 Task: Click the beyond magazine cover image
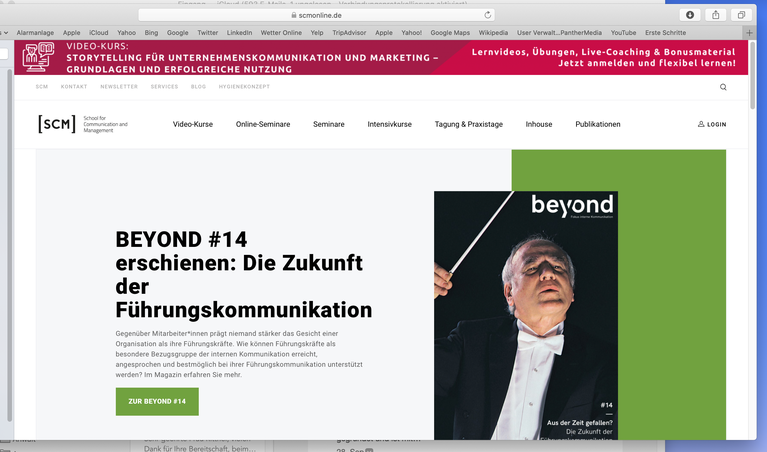[x=526, y=315]
